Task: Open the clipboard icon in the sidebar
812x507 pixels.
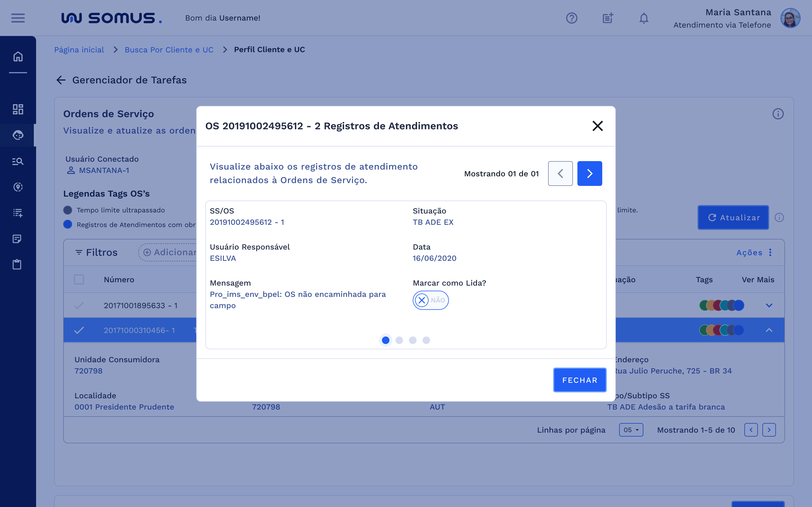Action: point(18,264)
